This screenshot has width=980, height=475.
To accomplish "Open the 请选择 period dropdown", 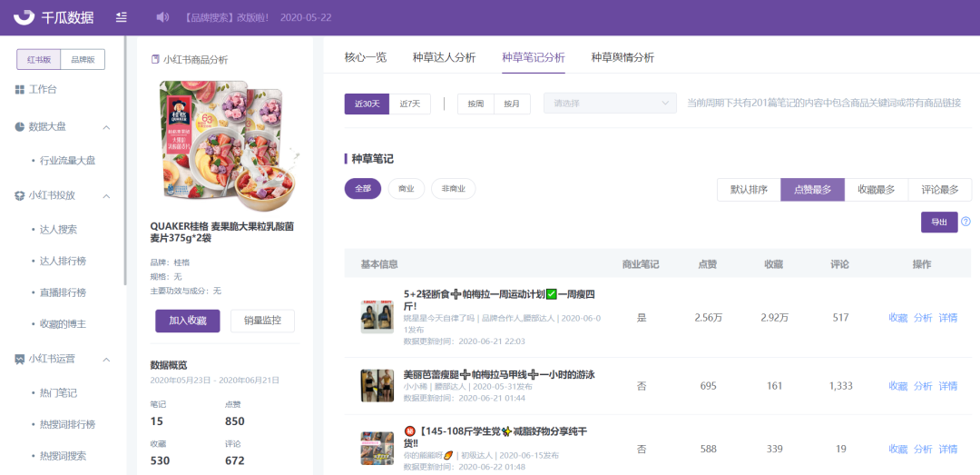I will (610, 104).
